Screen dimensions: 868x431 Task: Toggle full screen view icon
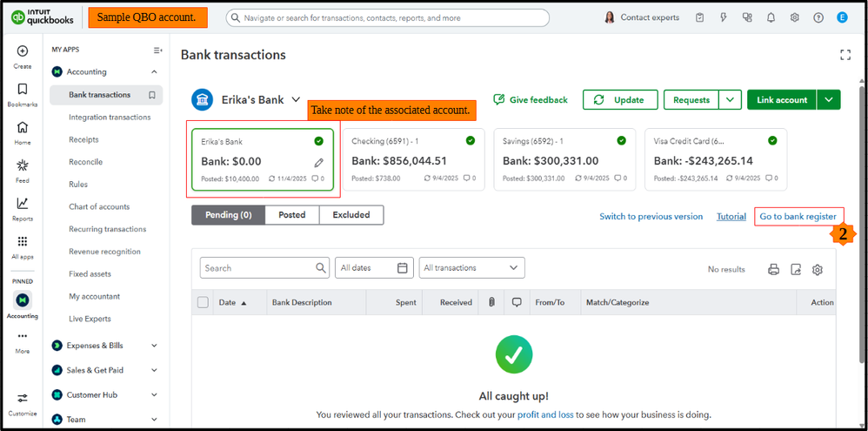click(845, 55)
